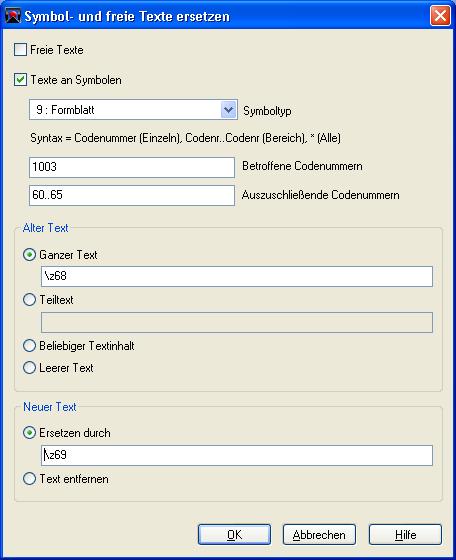The width and height of the screenshot is (456, 560).
Task: Choose the Text entfernen option
Action: point(29,479)
